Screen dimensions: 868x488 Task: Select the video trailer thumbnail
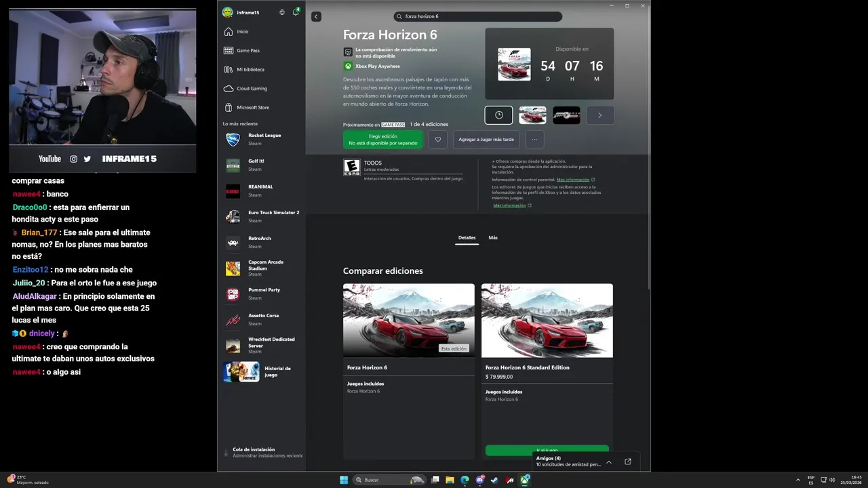[x=566, y=115]
